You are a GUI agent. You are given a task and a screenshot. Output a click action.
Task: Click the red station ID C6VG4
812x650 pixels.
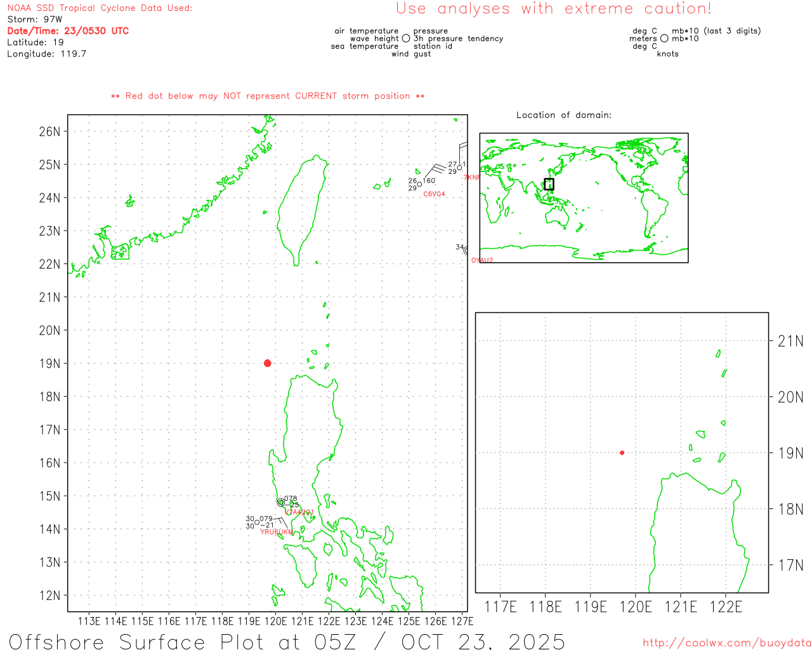(434, 194)
